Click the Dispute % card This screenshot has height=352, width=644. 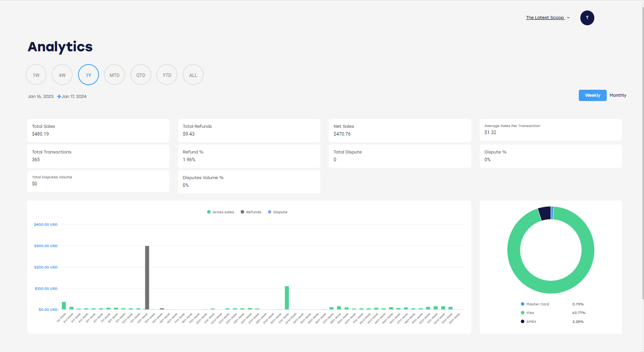pyautogui.click(x=551, y=156)
